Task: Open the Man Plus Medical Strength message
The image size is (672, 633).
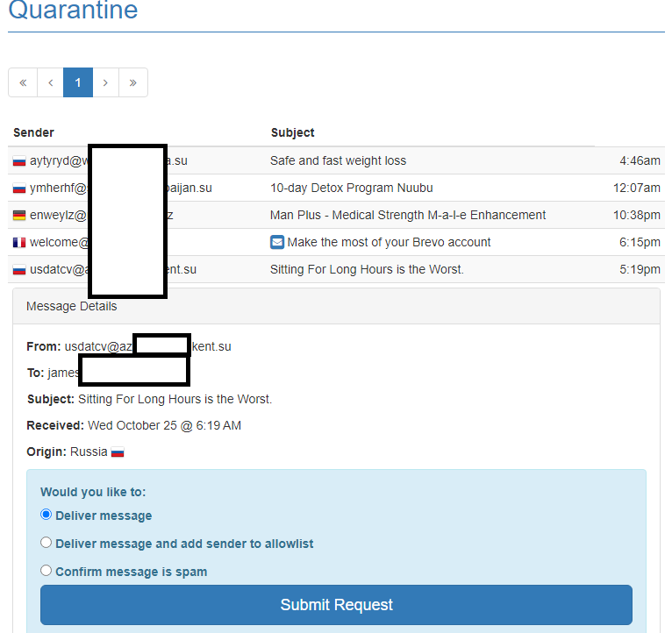Action: (408, 215)
